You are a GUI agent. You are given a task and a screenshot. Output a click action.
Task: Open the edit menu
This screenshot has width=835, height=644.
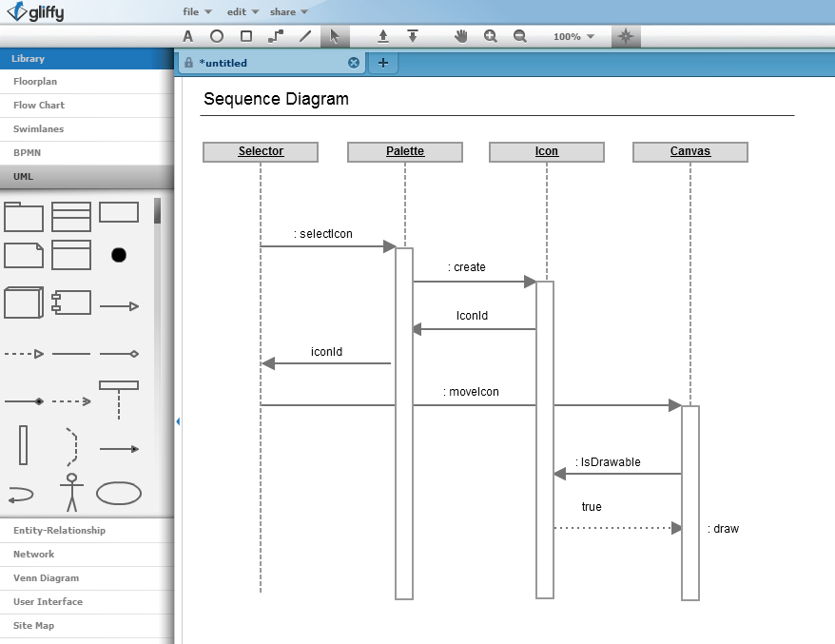click(239, 11)
